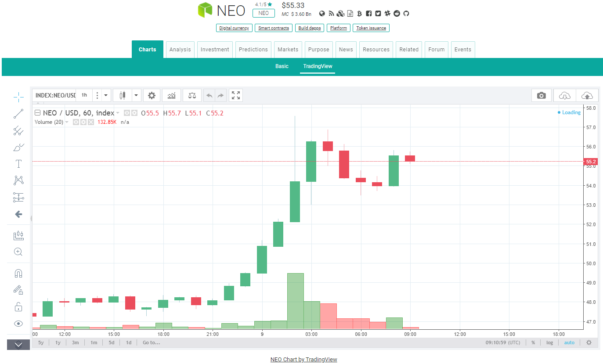Viewport: 603px width, 364px height.
Task: Open chart style dropdown arrow
Action: [136, 95]
